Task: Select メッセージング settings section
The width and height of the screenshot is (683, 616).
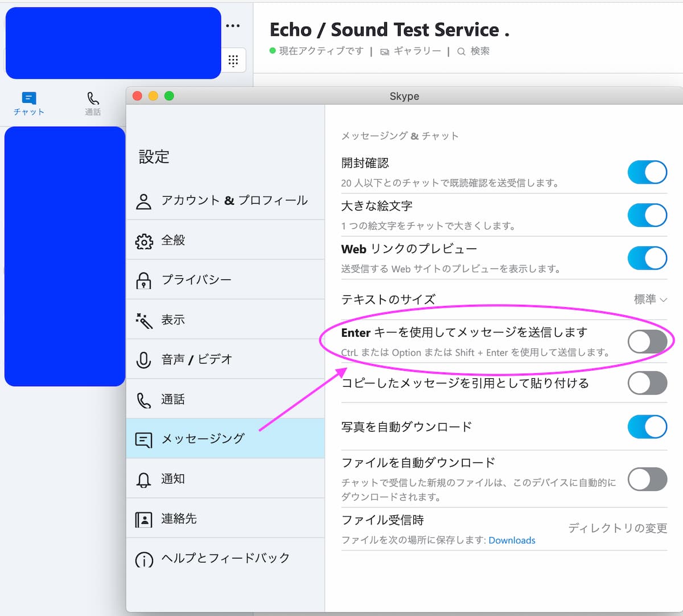Action: pos(225,439)
